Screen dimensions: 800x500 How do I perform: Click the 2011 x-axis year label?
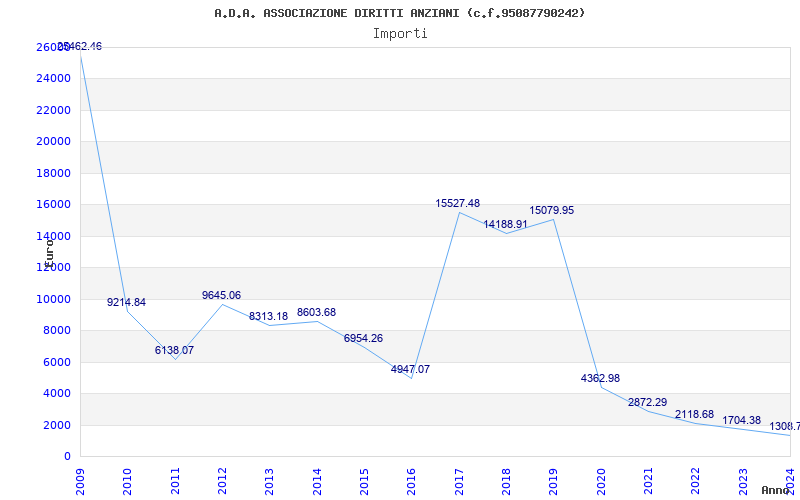[175, 482]
